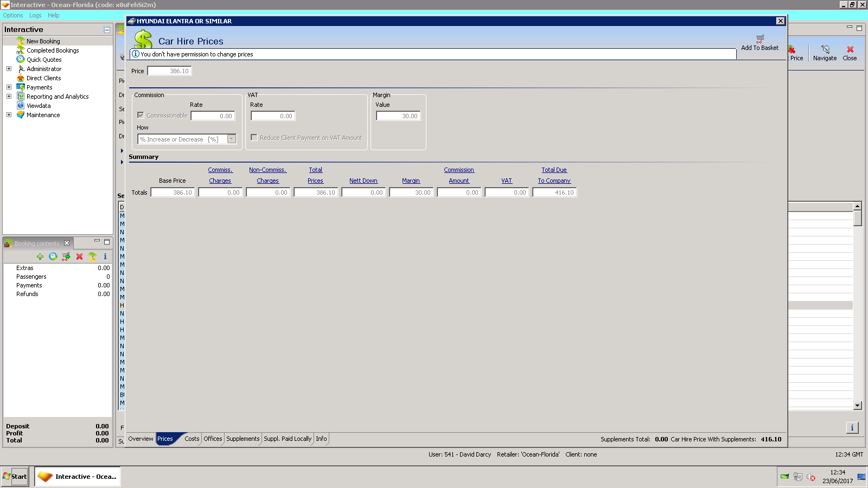Click the green plus add icon
This screenshot has height=488, width=868.
coord(40,256)
